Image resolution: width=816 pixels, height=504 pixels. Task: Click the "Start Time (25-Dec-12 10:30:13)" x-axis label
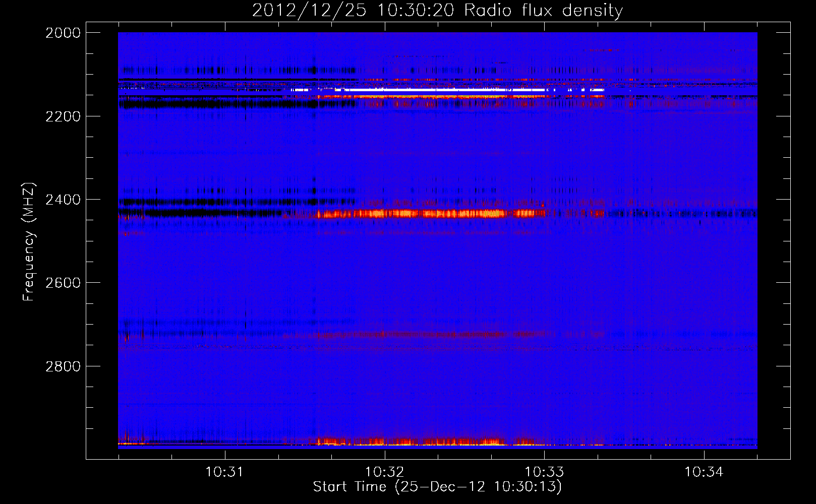point(437,487)
